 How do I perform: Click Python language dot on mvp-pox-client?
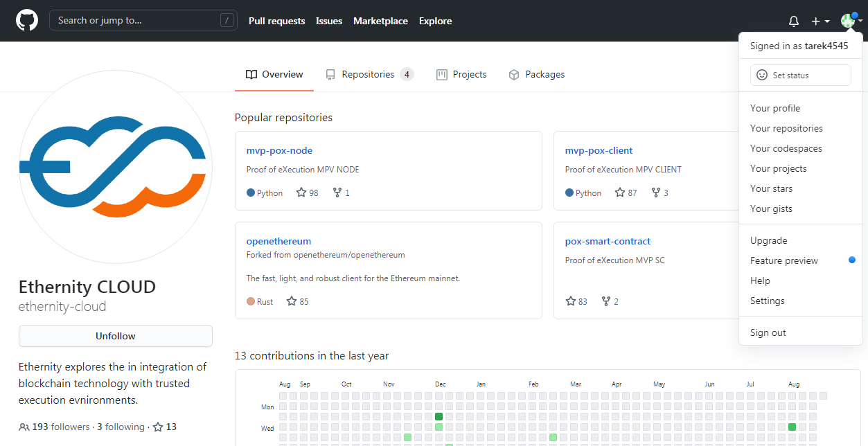(x=569, y=193)
